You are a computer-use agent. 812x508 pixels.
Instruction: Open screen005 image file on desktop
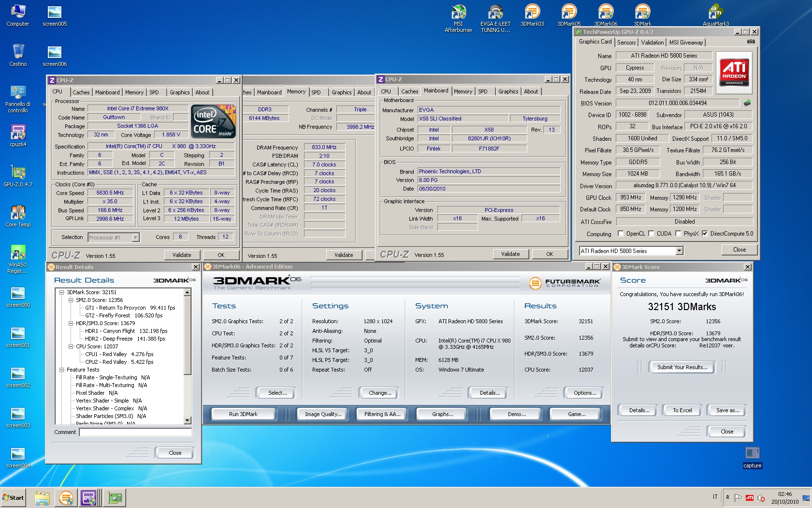55,15
